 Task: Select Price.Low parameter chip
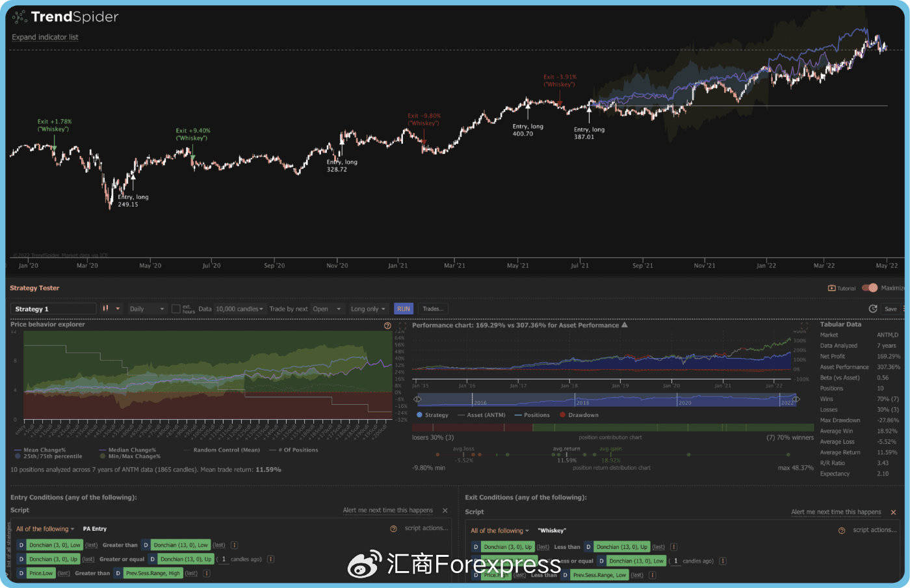tap(41, 573)
